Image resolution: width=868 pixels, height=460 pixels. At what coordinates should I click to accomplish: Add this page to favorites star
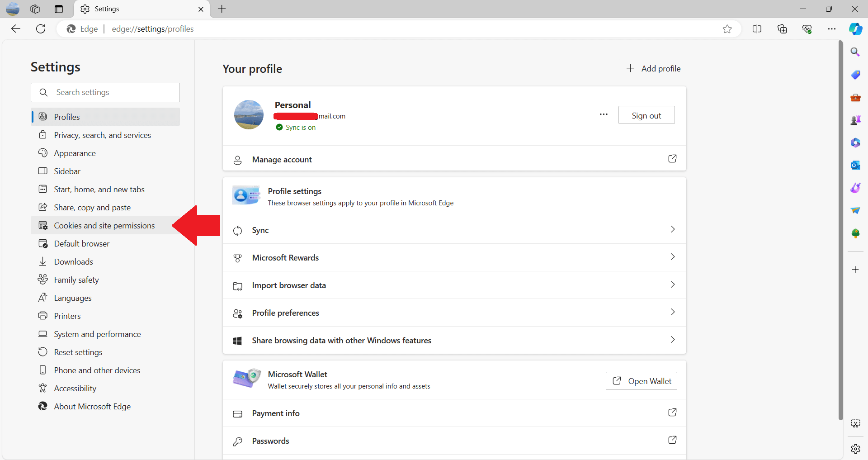[x=727, y=29]
